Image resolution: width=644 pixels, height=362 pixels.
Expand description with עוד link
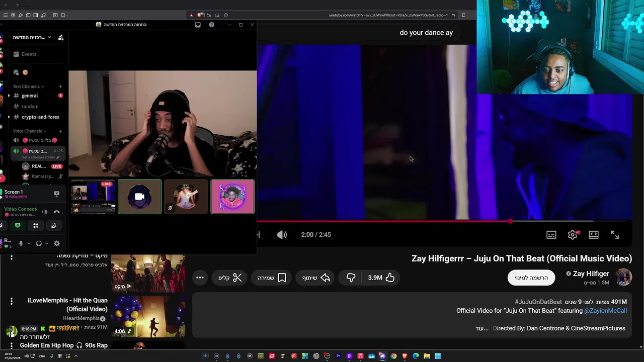[482, 328]
